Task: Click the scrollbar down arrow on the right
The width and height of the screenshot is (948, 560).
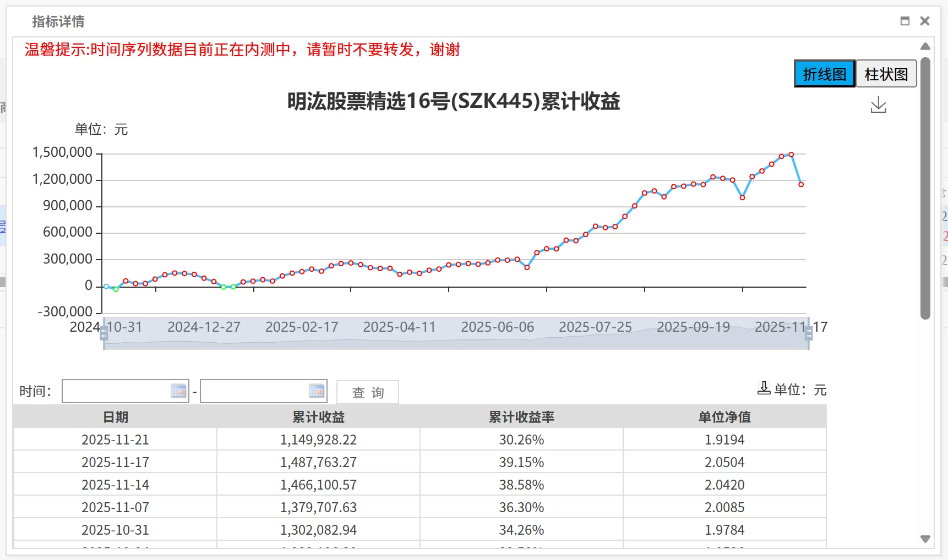Action: (925, 540)
